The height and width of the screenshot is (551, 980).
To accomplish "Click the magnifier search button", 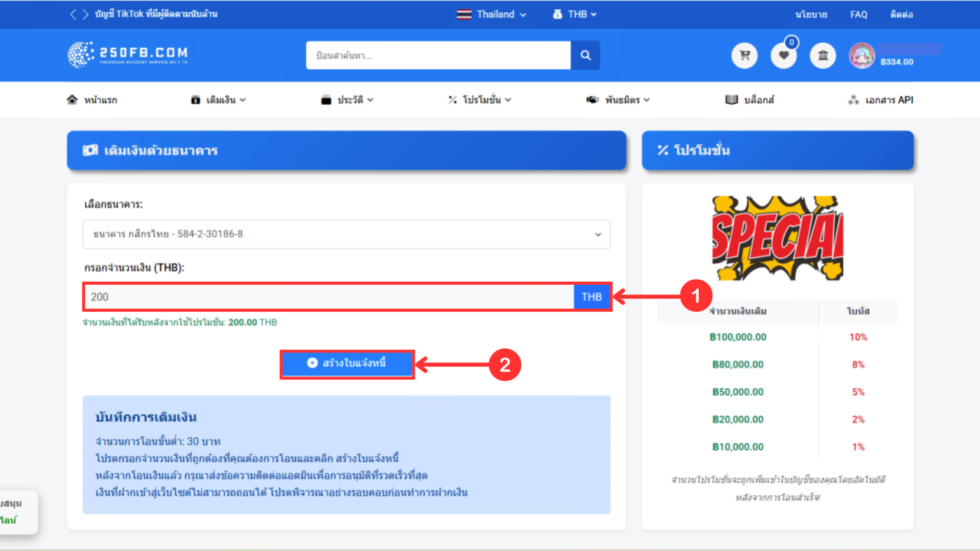I will click(585, 55).
